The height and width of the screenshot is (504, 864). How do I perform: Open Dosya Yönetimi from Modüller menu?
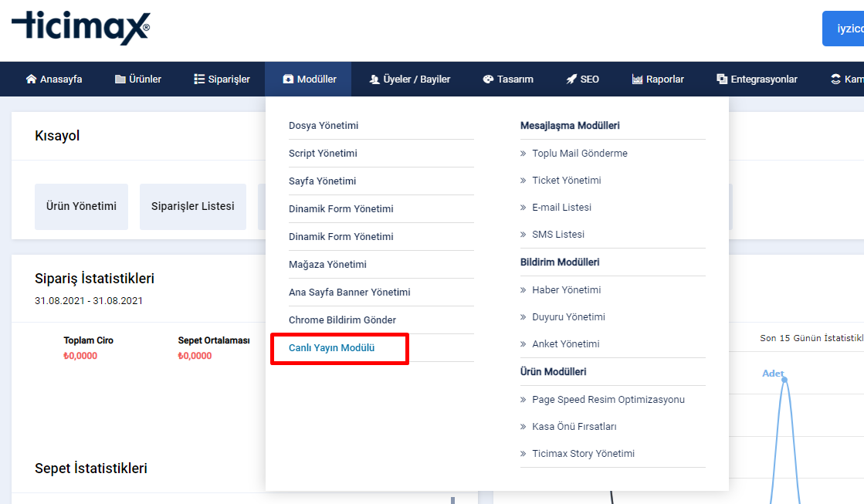point(324,126)
